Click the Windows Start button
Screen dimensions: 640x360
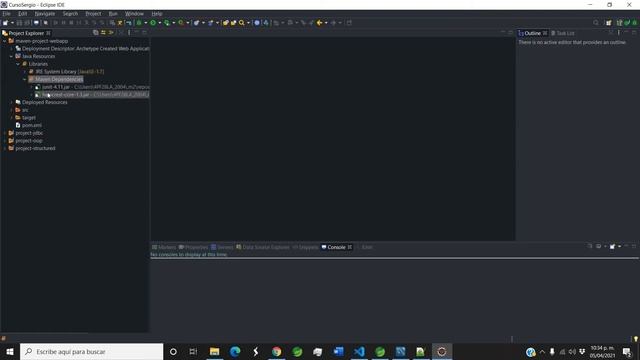(x=10, y=351)
